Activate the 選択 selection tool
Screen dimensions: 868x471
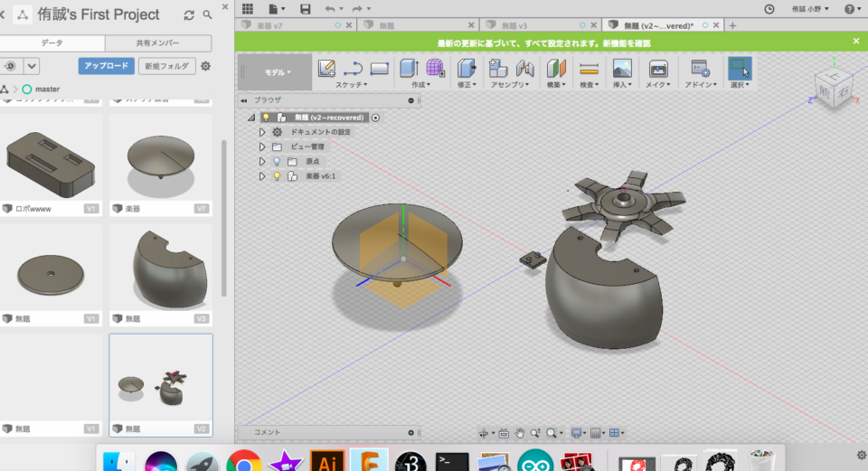pos(739,68)
